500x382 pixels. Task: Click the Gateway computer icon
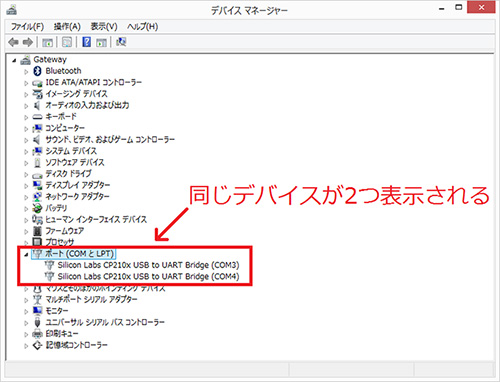click(x=25, y=60)
